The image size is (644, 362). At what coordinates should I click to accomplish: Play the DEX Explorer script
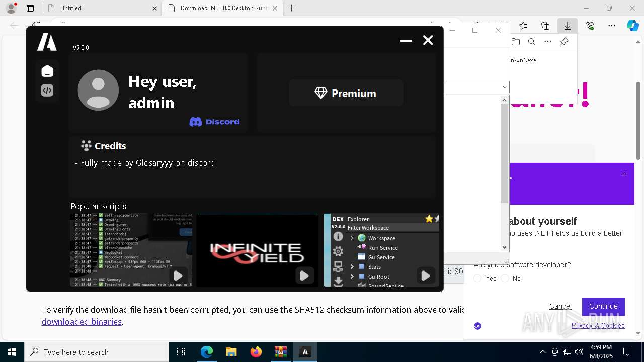coord(426,276)
